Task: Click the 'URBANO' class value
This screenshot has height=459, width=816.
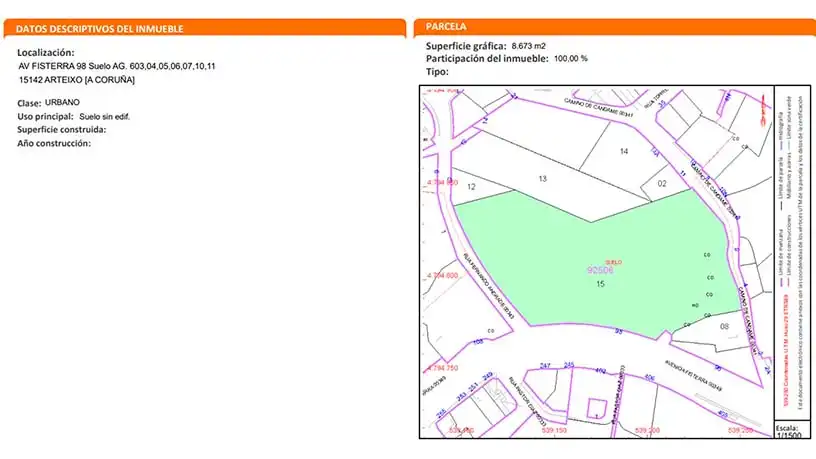Action: pos(62,103)
